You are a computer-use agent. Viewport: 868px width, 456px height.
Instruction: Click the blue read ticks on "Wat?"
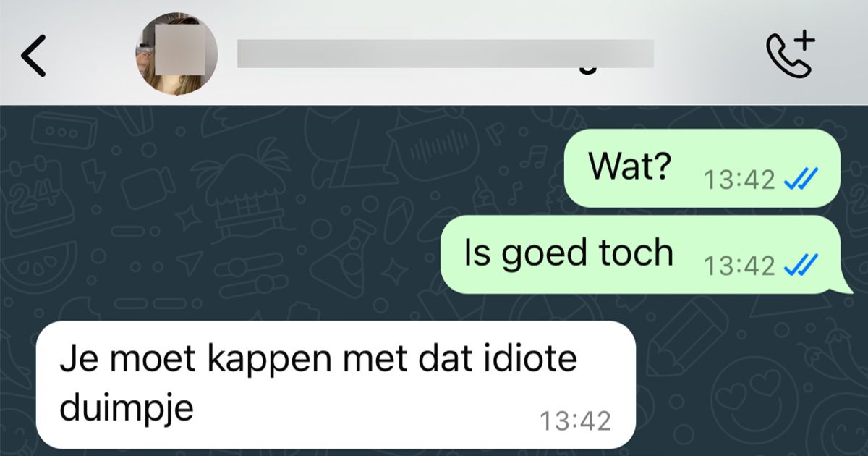click(801, 179)
